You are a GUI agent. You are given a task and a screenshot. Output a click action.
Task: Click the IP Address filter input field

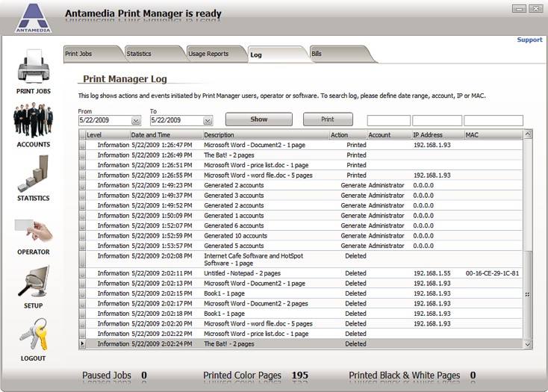coord(437,120)
